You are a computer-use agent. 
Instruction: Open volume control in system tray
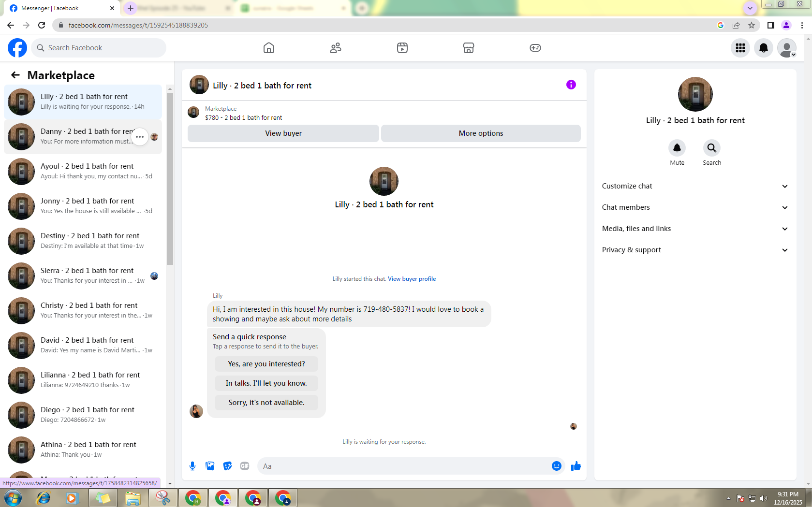pos(764,498)
